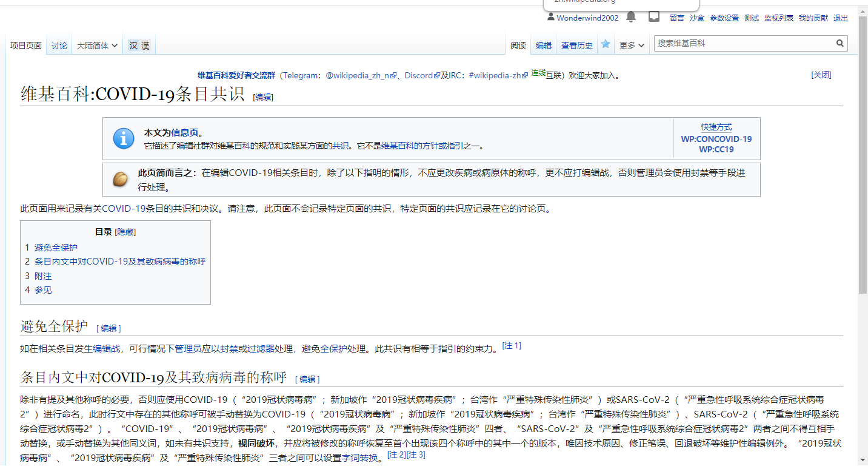Open COVID-19 link in the intro sentence

[124, 209]
